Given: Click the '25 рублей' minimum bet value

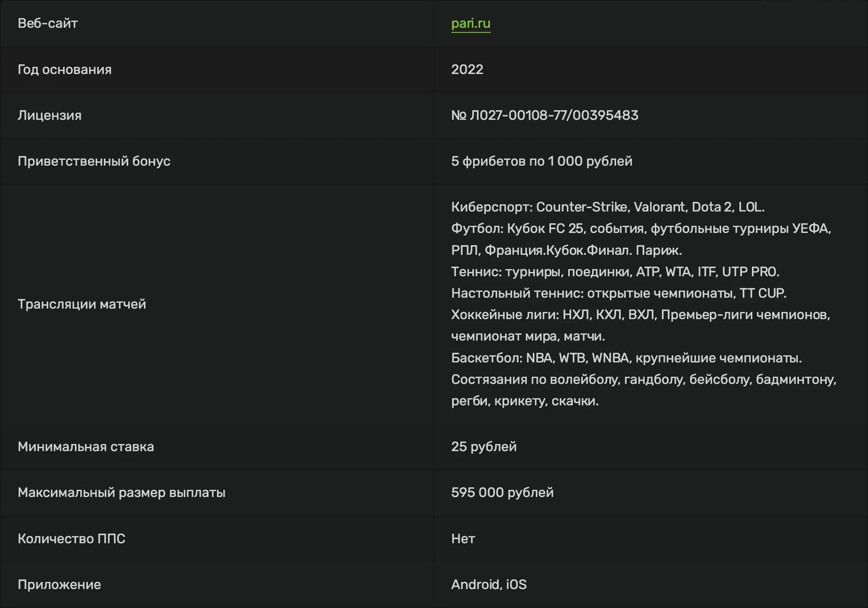Looking at the screenshot, I should (x=484, y=447).
